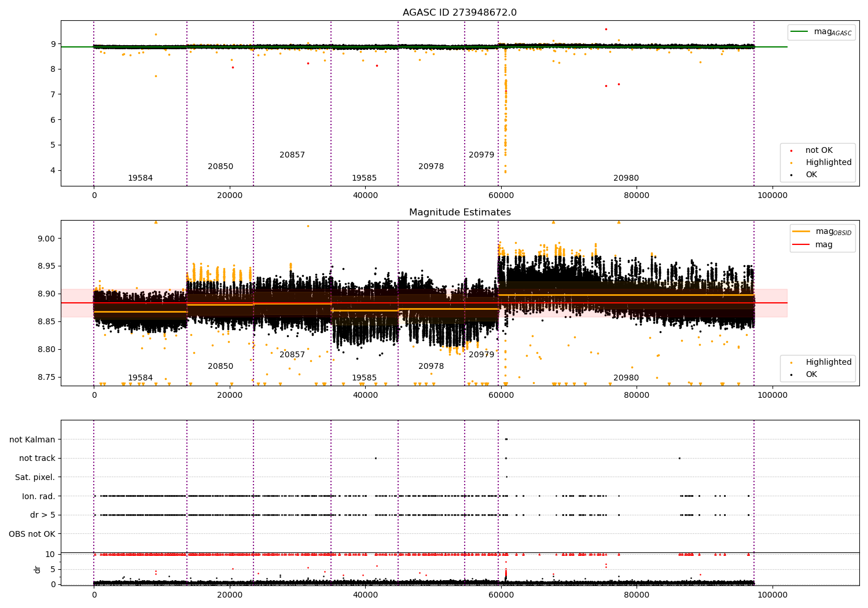
Task: Click the orange vertical spike of points in top plot
Action: click(505, 110)
